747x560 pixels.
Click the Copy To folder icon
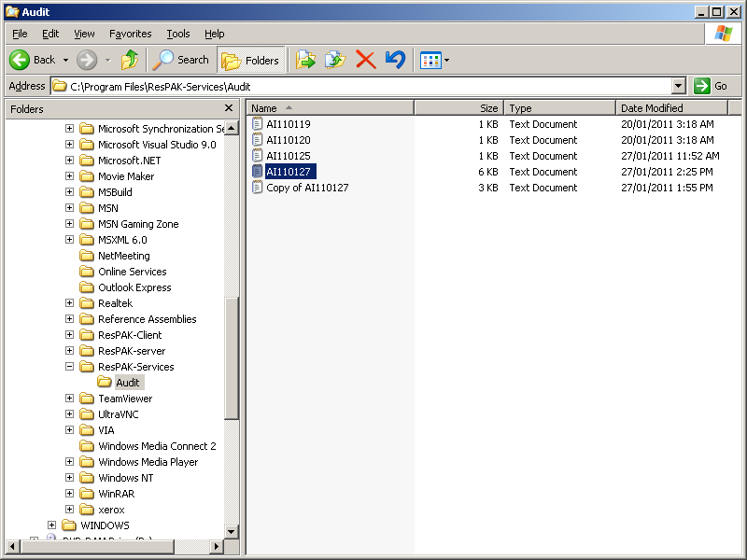[335, 60]
